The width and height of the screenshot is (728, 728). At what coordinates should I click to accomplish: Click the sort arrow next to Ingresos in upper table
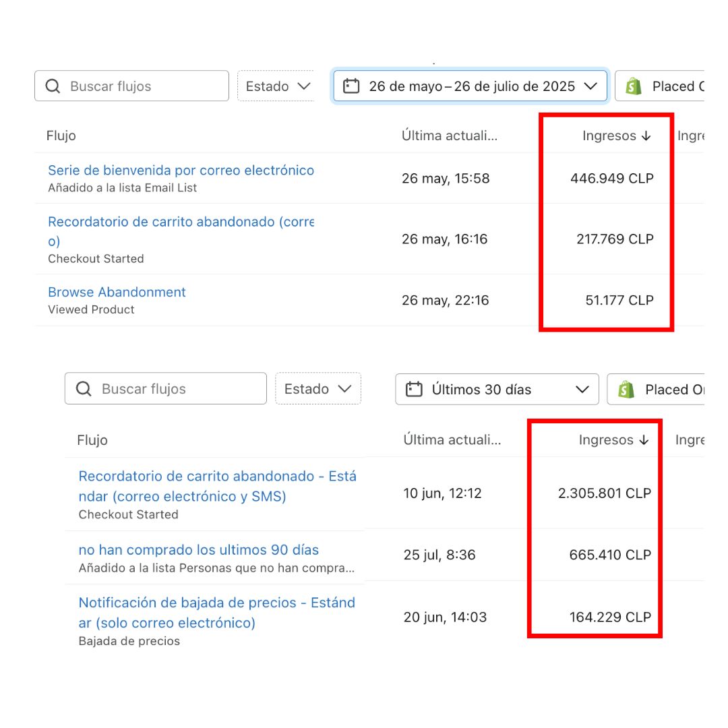click(646, 136)
